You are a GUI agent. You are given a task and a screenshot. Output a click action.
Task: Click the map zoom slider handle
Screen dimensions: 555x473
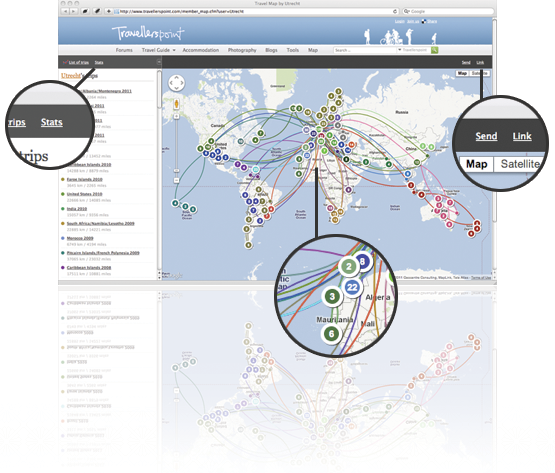(176, 171)
